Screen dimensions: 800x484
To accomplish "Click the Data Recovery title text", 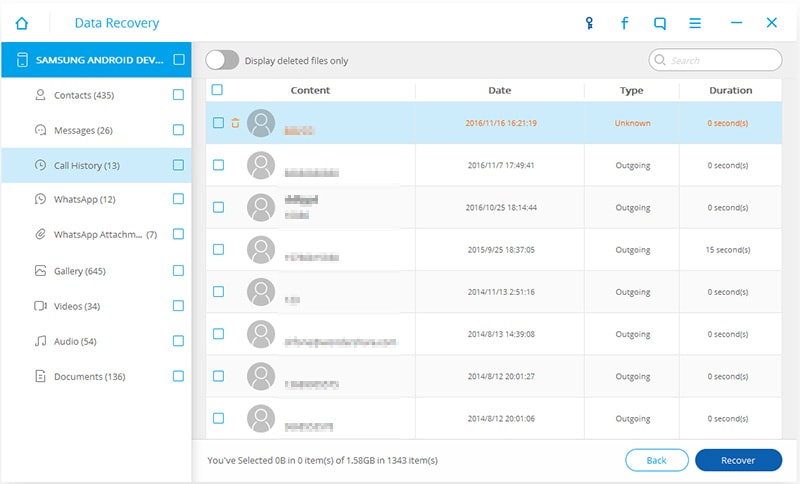I will pos(117,23).
